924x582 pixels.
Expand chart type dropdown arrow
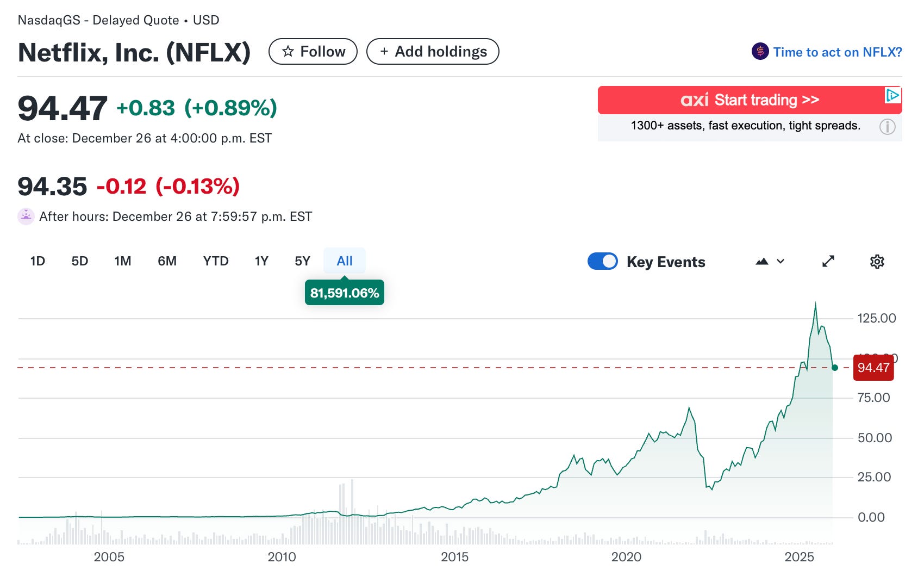coord(781,262)
